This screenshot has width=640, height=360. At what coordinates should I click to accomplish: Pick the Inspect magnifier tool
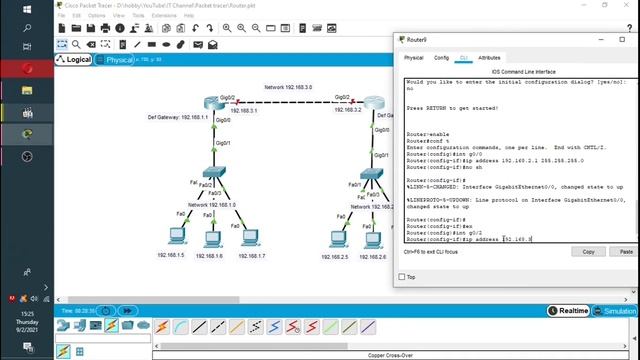pos(76,44)
